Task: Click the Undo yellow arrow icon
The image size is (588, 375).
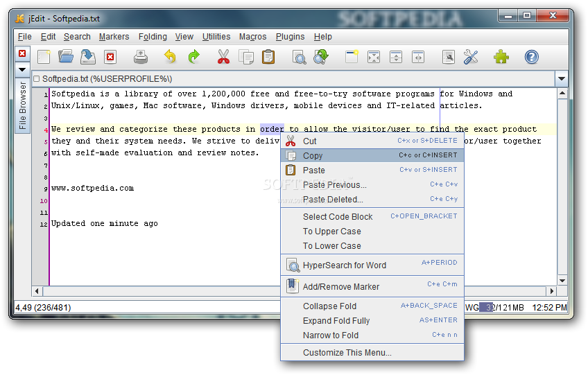Action: (x=171, y=57)
